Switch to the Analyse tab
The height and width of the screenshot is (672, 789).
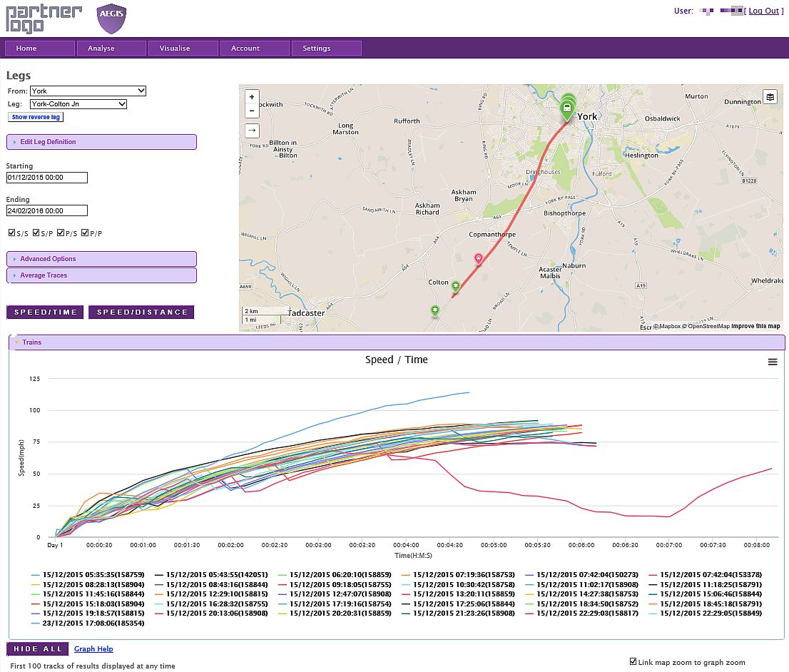111,48
